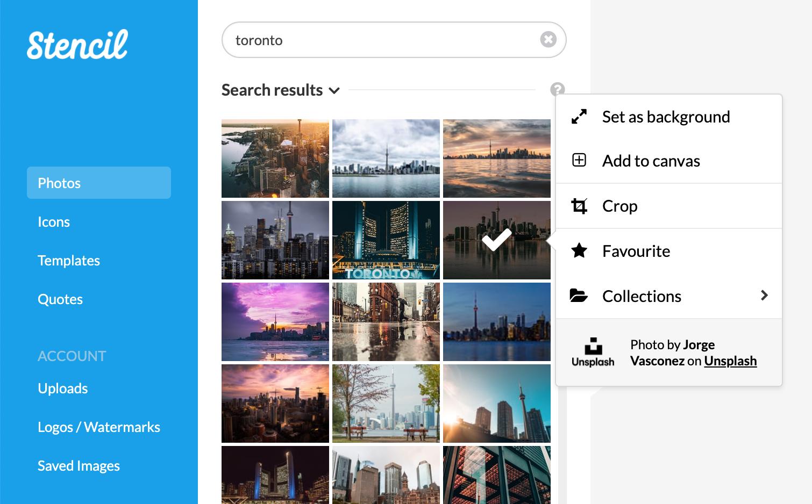Click the diagonal-arrows Set as background icon
Screen dimensions: 812x504
click(x=579, y=117)
